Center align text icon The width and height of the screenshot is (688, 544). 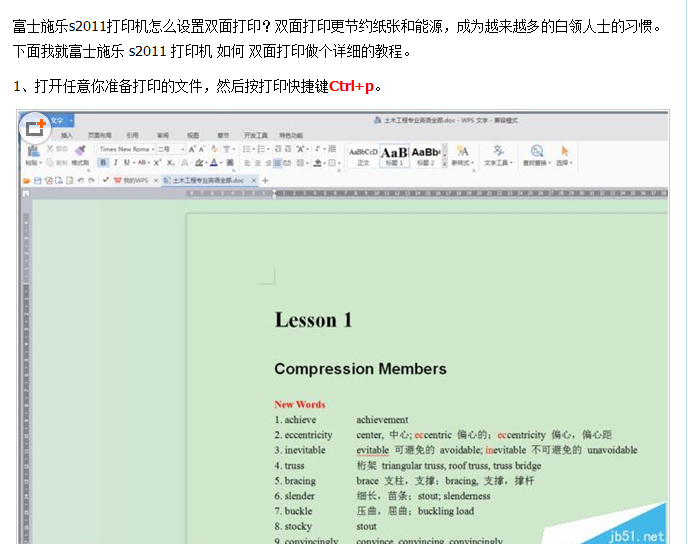click(x=258, y=163)
